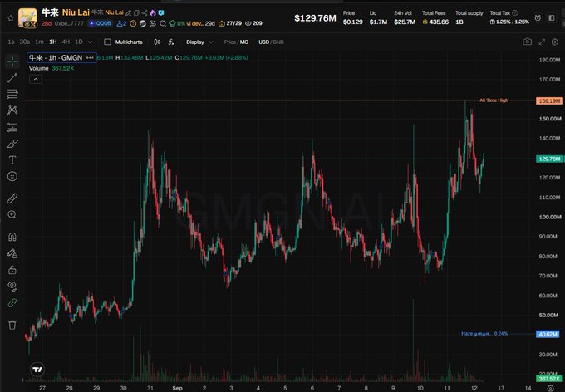This screenshot has width=565, height=392.
Task: Open the indicators fx menu
Action: point(171,42)
